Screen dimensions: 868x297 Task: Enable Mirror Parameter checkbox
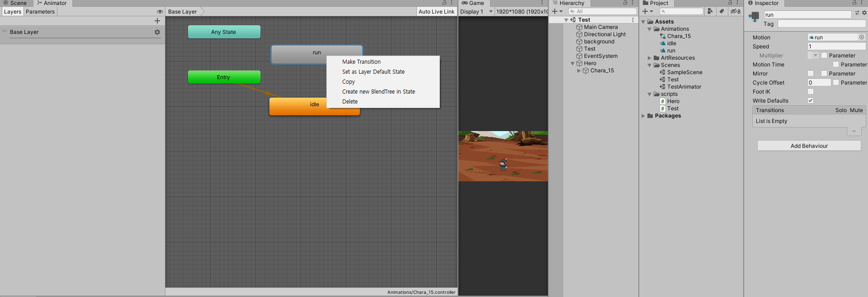click(x=824, y=73)
